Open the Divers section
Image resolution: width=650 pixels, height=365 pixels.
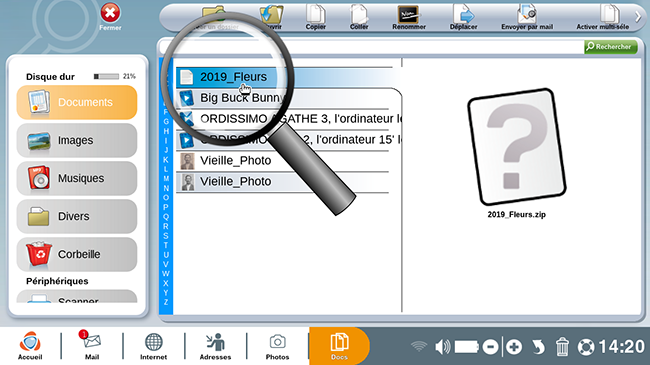pyautogui.click(x=77, y=216)
